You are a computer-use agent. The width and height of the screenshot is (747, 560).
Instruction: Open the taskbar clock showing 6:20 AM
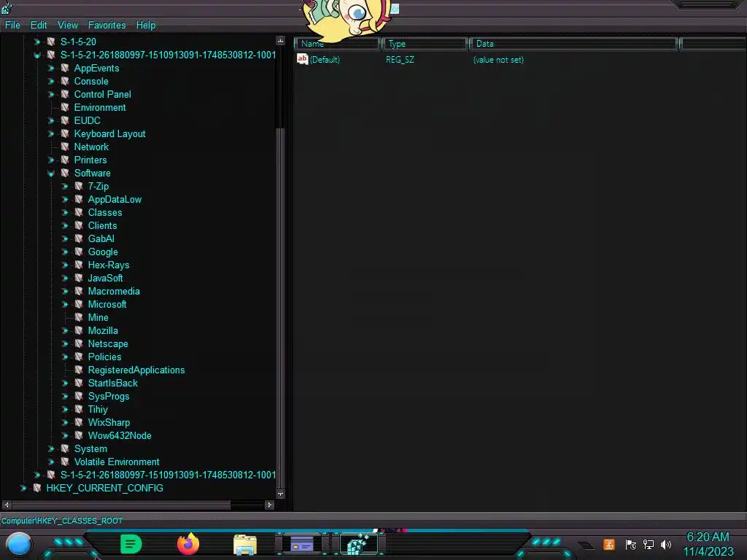(x=708, y=544)
